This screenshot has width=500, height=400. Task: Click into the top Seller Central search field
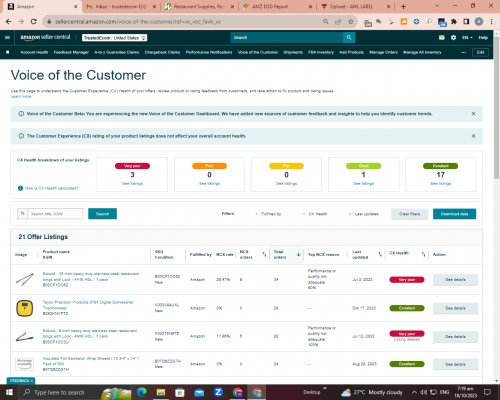[x=287, y=37]
